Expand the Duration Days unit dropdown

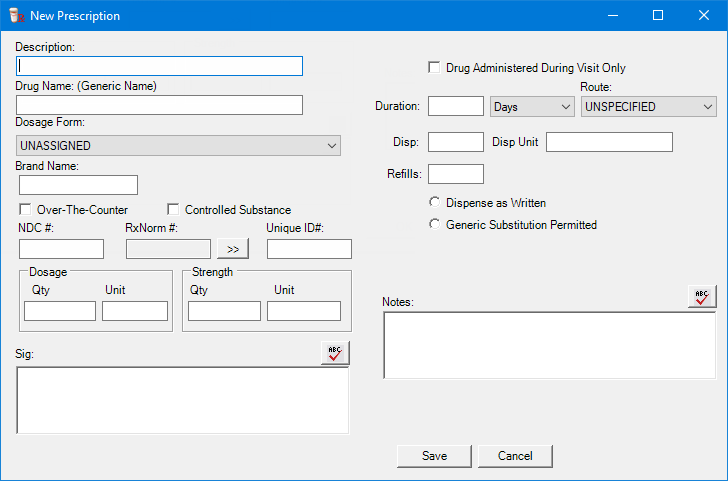(531, 106)
